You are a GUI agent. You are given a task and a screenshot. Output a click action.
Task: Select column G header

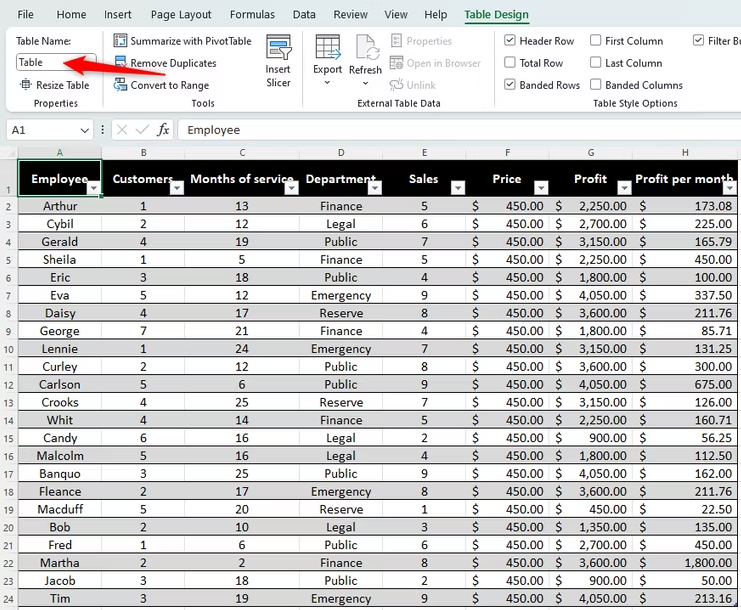point(591,152)
